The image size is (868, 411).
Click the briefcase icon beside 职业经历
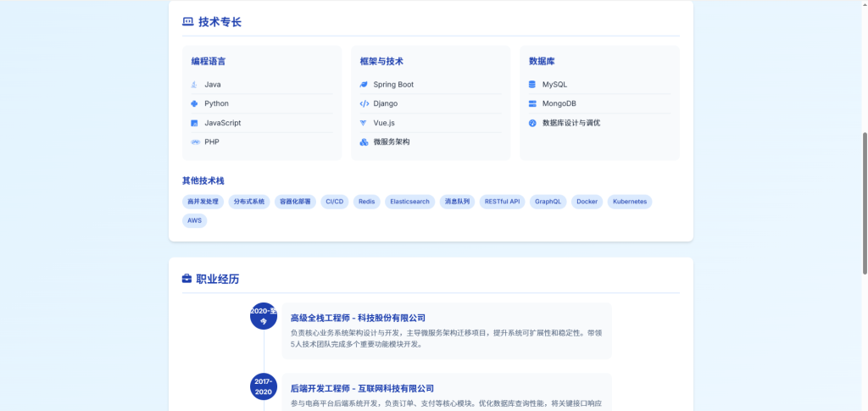[186, 279]
